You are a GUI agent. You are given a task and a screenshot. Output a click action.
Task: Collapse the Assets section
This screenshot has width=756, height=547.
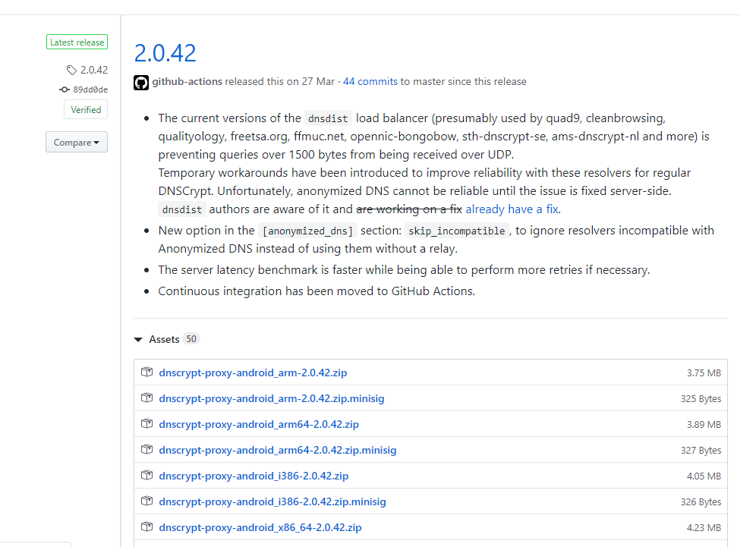[139, 340]
